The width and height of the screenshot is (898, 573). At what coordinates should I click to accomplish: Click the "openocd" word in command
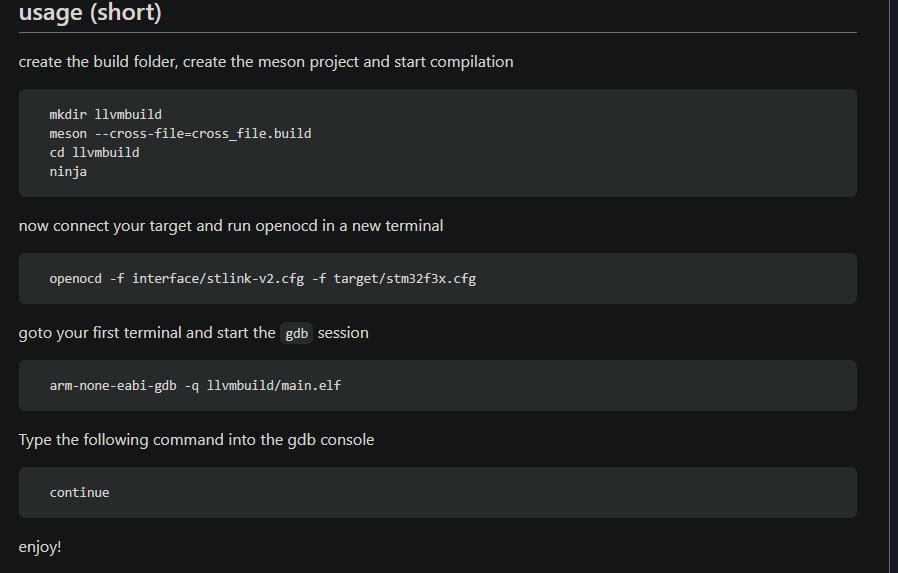(x=76, y=279)
